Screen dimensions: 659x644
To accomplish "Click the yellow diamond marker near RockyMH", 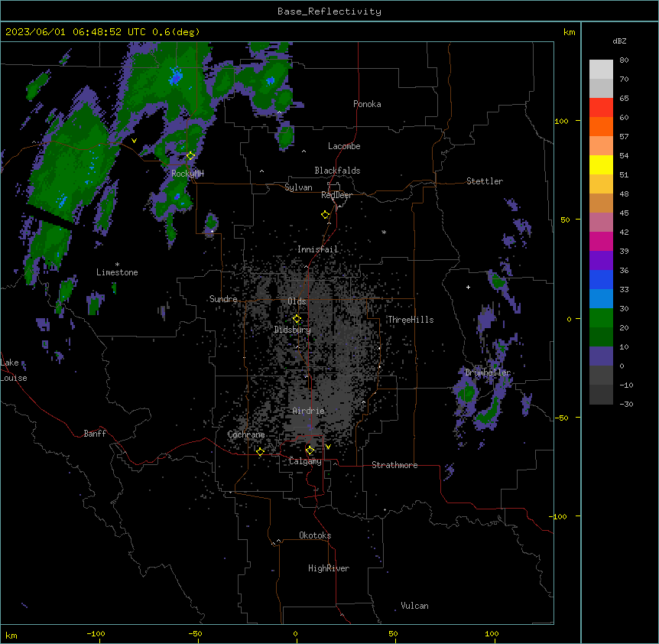I will click(x=190, y=156).
